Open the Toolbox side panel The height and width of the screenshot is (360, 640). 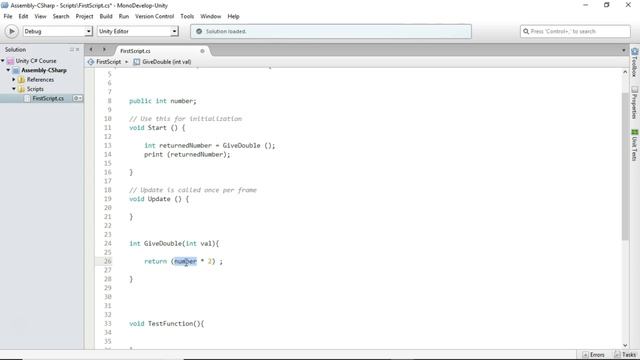[x=635, y=62]
